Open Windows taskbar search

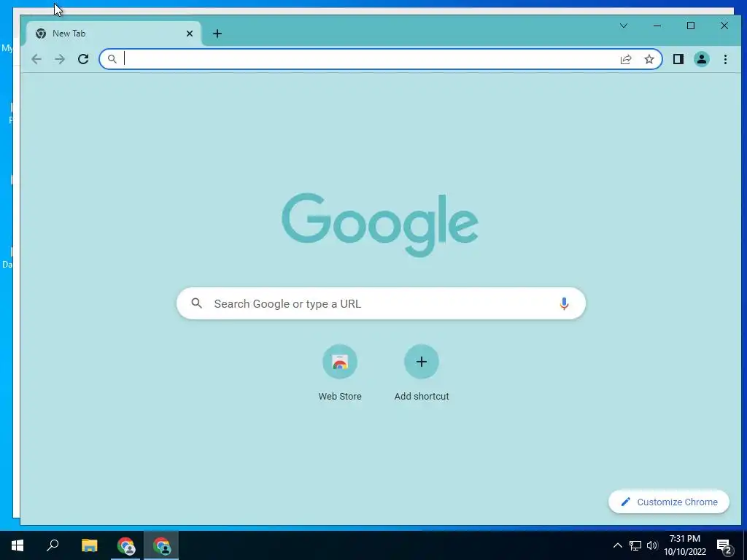point(53,545)
